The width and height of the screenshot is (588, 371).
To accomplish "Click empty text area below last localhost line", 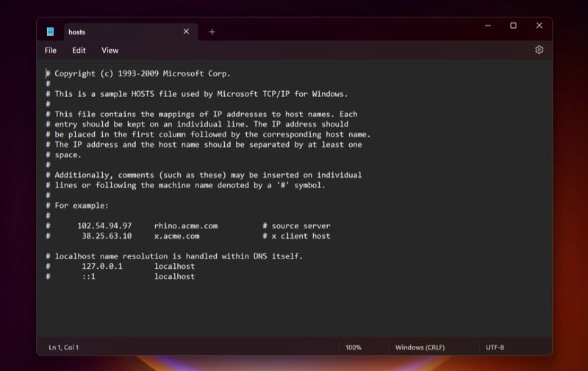I will click(x=295, y=309).
